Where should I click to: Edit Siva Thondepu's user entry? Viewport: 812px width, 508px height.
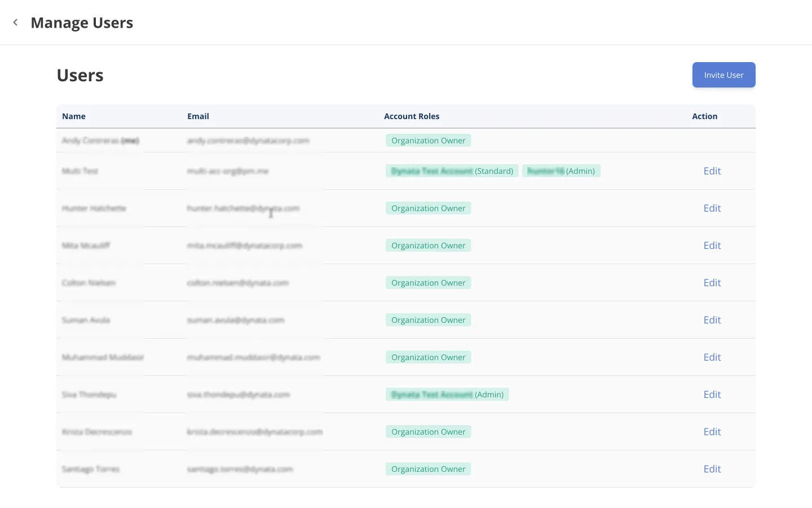tap(712, 395)
